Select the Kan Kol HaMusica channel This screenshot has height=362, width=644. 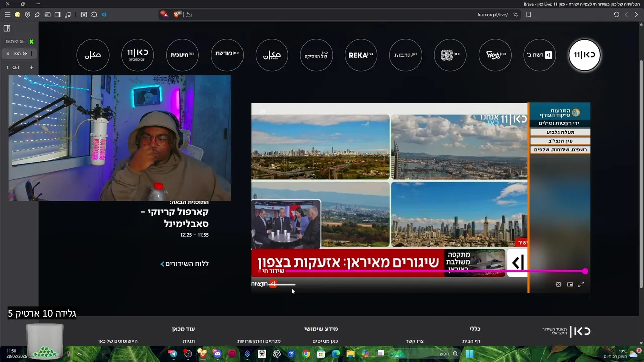[316, 55]
